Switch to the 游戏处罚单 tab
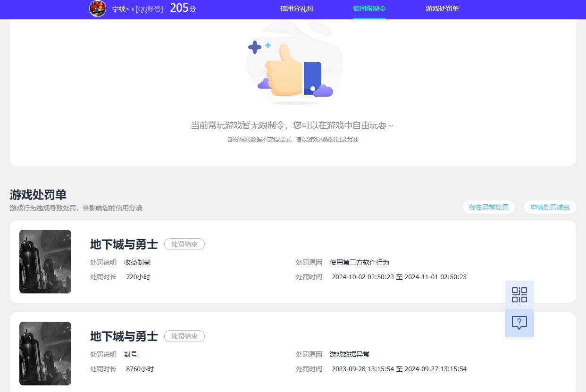The height and width of the screenshot is (392, 586). [442, 9]
